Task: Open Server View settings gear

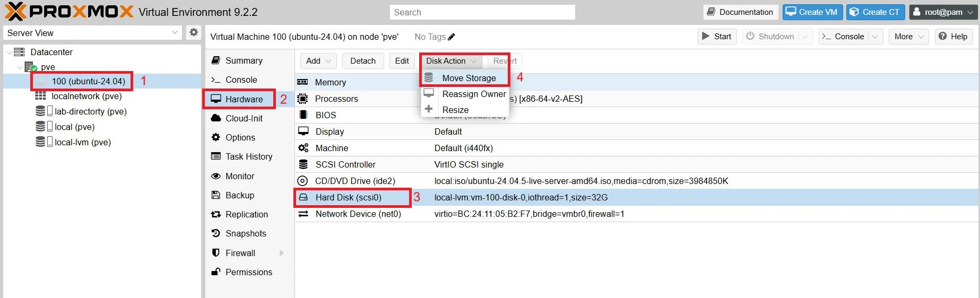Action: coord(194,32)
